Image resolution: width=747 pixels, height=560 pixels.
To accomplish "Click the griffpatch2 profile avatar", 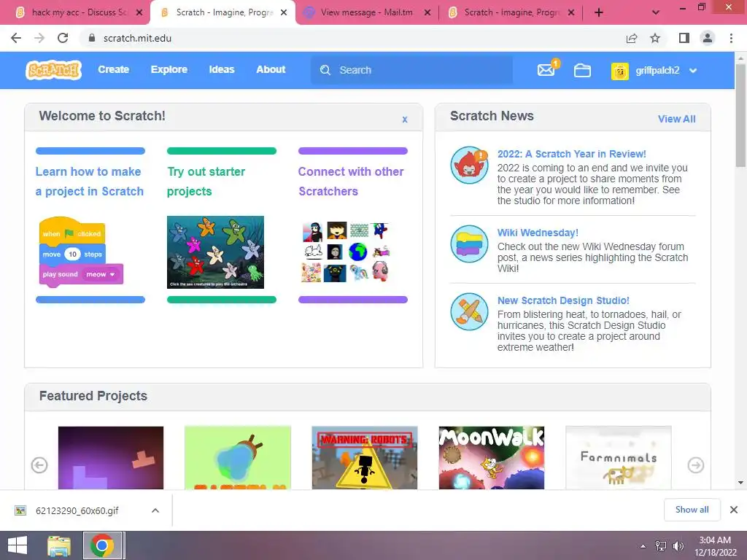I will (620, 71).
